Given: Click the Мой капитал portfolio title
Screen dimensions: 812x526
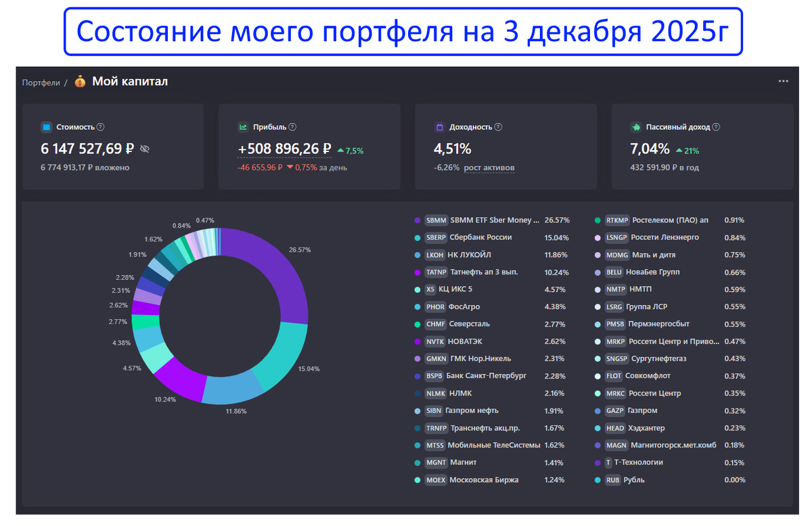Looking at the screenshot, I should coord(130,82).
